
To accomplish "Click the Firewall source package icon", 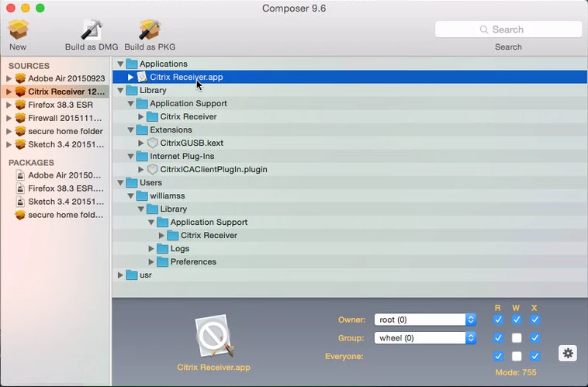I will (x=20, y=118).
